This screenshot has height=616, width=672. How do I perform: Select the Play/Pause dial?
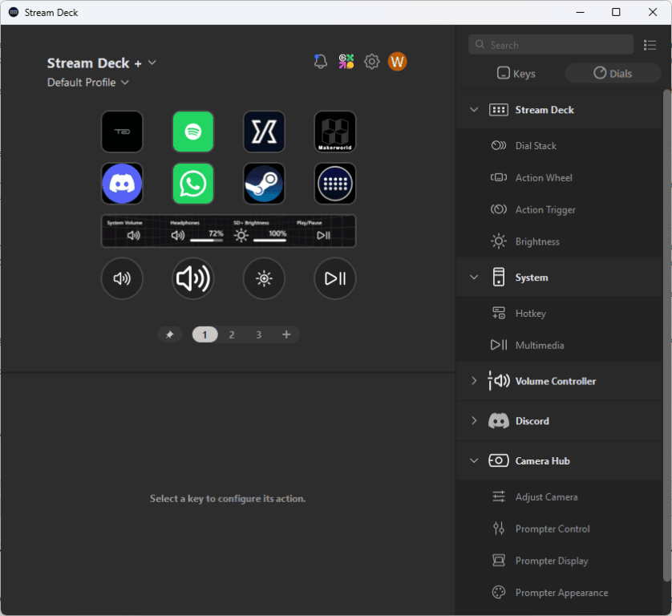[334, 278]
